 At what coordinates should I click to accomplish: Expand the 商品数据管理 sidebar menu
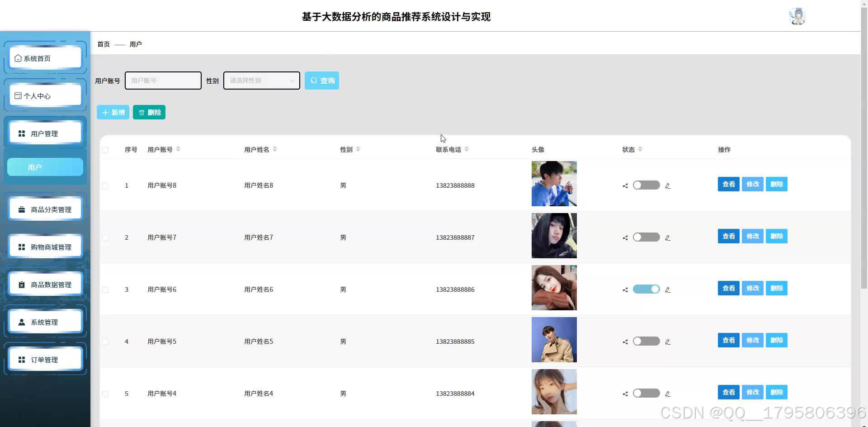point(45,285)
